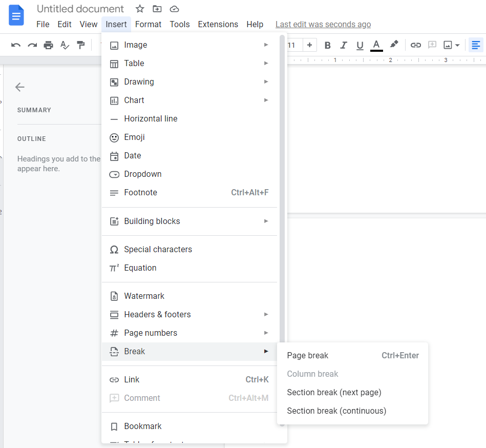Click the insert image toolbar icon
This screenshot has width=486, height=448.
448,45
